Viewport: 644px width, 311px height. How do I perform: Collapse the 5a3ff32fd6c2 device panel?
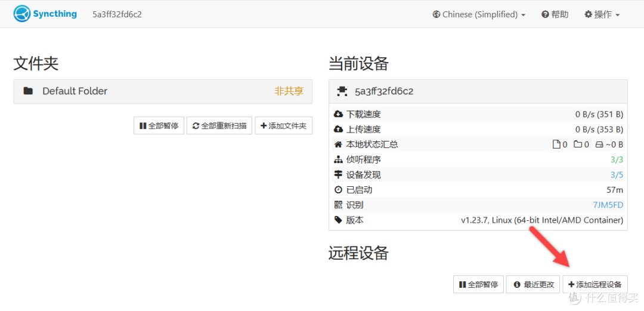pos(478,91)
